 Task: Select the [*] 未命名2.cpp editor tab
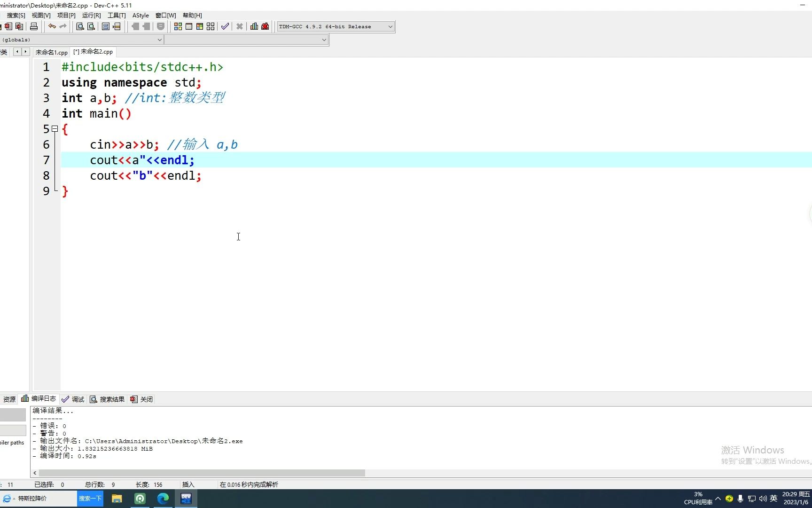(x=93, y=52)
